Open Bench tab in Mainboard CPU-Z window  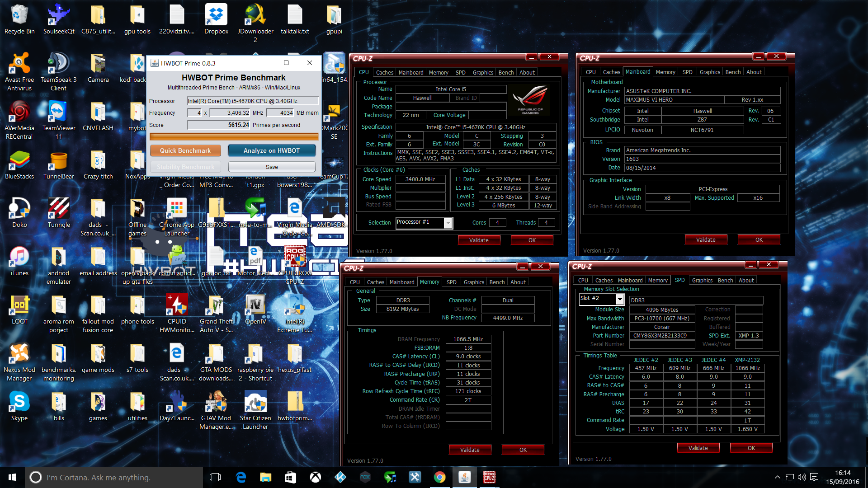pyautogui.click(x=733, y=72)
